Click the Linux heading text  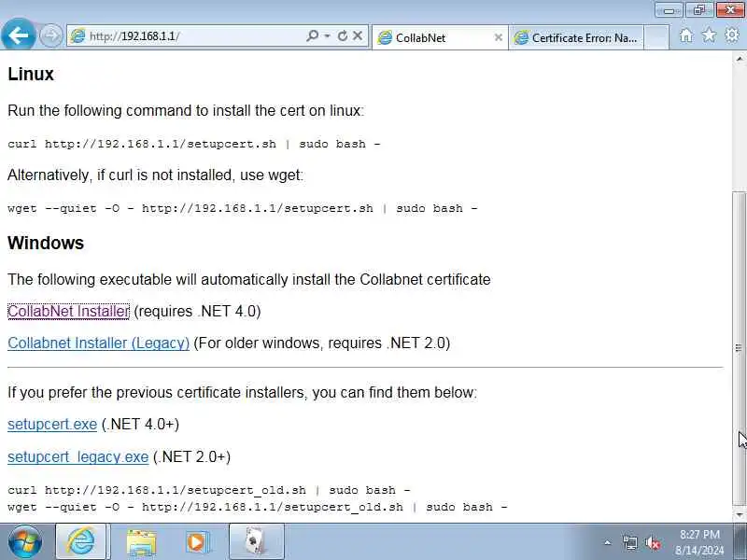[x=31, y=75]
